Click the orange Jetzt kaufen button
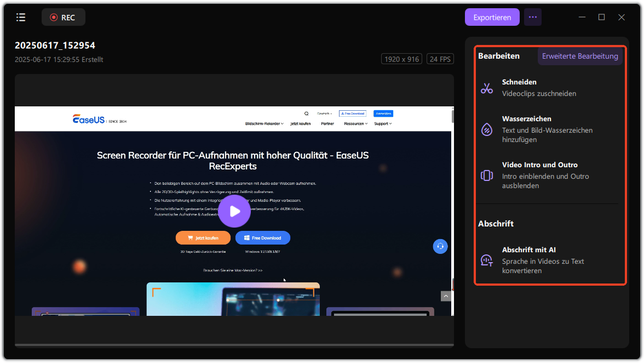644x363 pixels. 203,238
